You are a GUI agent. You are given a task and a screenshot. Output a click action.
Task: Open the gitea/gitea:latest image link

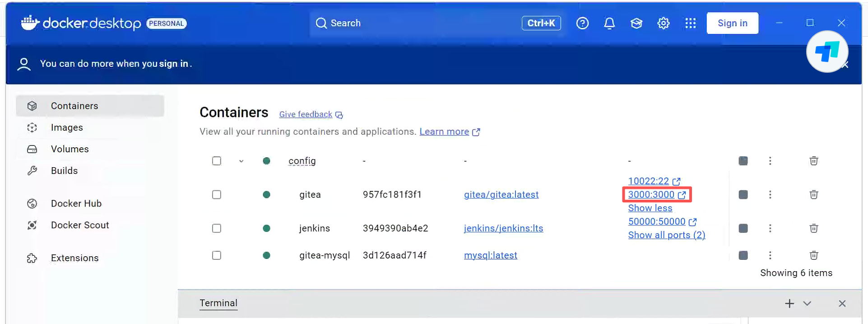(501, 195)
